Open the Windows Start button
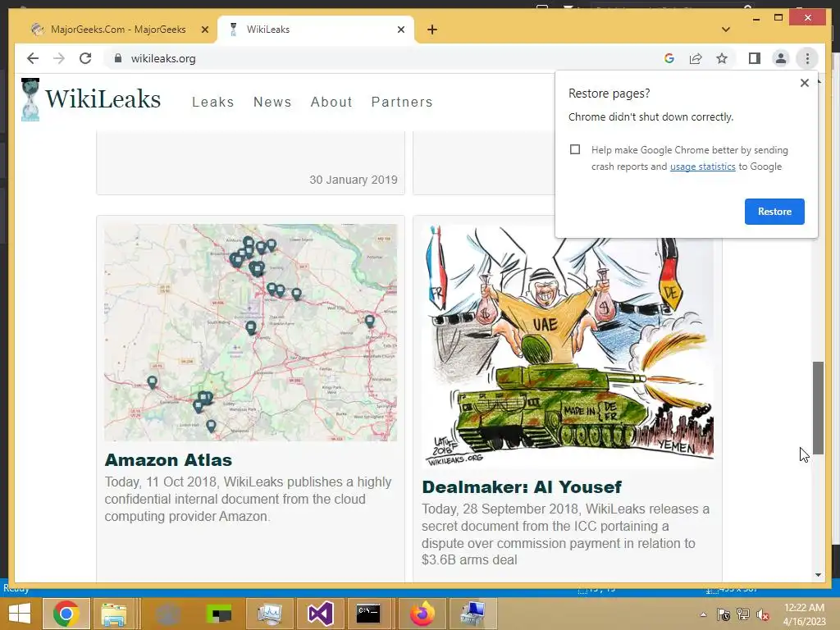Image resolution: width=840 pixels, height=630 pixels. (x=20, y=614)
